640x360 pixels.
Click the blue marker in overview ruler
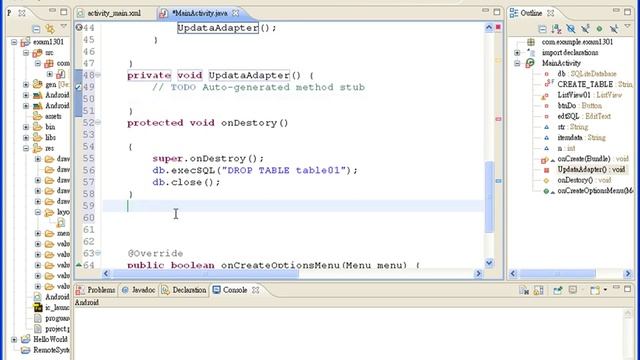point(498,180)
